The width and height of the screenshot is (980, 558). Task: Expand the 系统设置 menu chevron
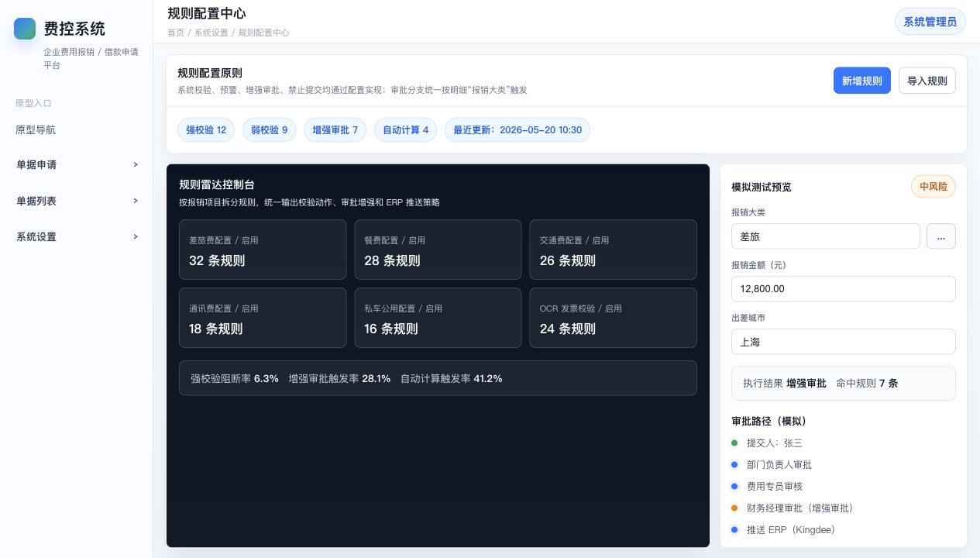point(136,236)
